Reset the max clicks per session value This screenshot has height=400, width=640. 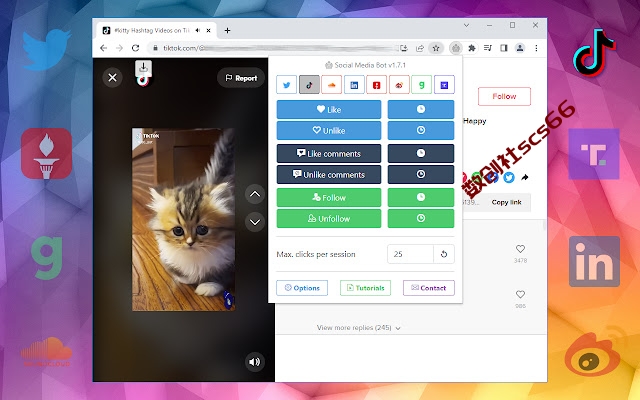click(444, 254)
